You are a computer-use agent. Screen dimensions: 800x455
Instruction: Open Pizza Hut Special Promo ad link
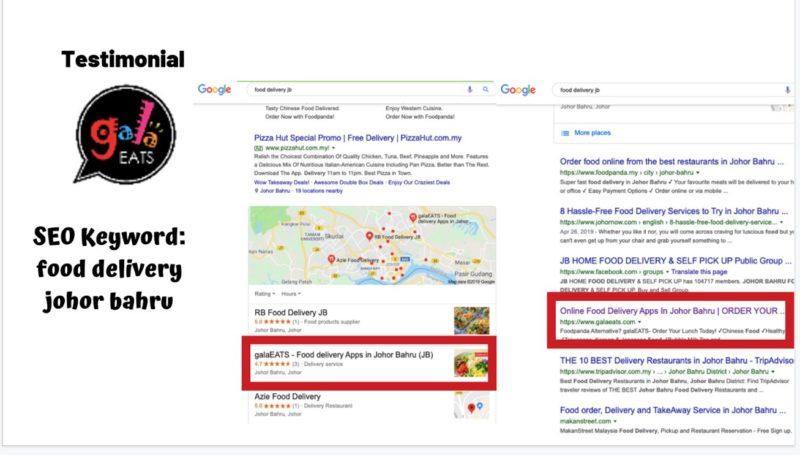pyautogui.click(x=358, y=138)
